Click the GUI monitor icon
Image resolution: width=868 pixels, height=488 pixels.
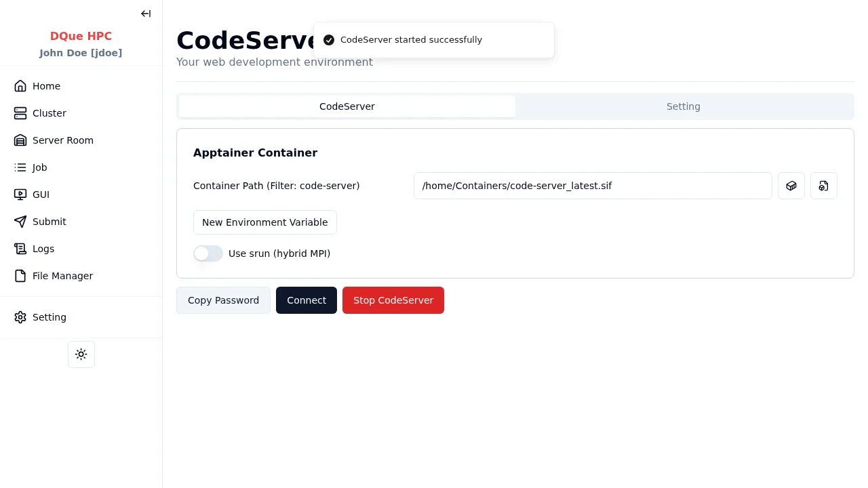(20, 195)
